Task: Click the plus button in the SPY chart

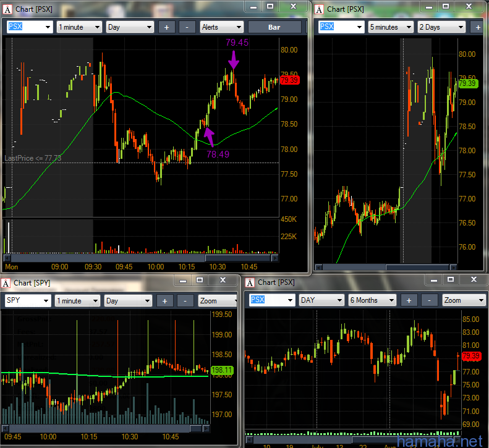Action: point(164,301)
